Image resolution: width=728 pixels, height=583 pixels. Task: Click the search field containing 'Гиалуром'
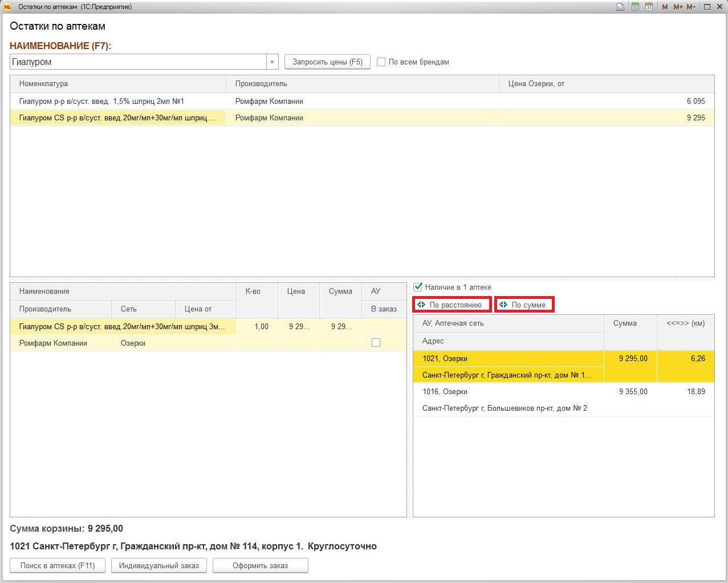(x=137, y=62)
